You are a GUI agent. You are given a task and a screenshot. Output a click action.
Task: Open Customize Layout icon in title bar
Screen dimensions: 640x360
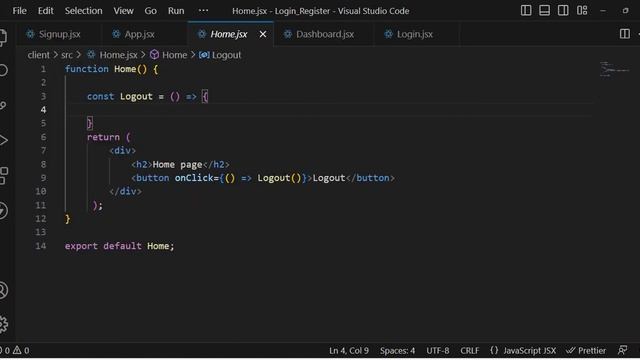coord(582,11)
